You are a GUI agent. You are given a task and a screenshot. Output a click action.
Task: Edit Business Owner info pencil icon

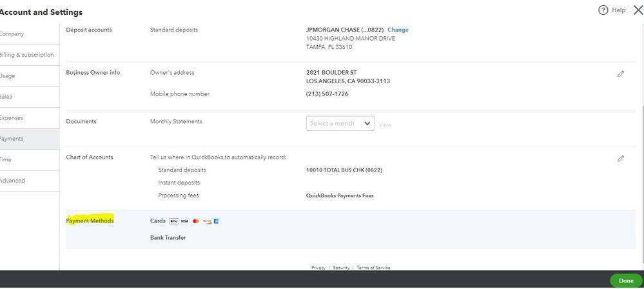[x=621, y=74]
